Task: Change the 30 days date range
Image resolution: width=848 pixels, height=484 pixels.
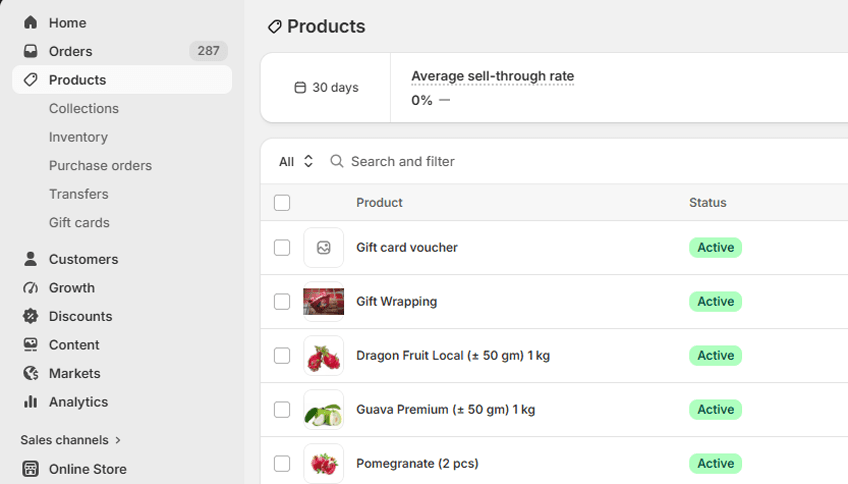Action: click(x=326, y=88)
